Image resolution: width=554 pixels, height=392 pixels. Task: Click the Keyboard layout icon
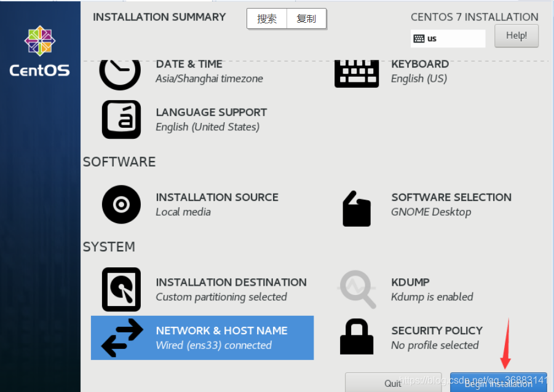pos(357,74)
